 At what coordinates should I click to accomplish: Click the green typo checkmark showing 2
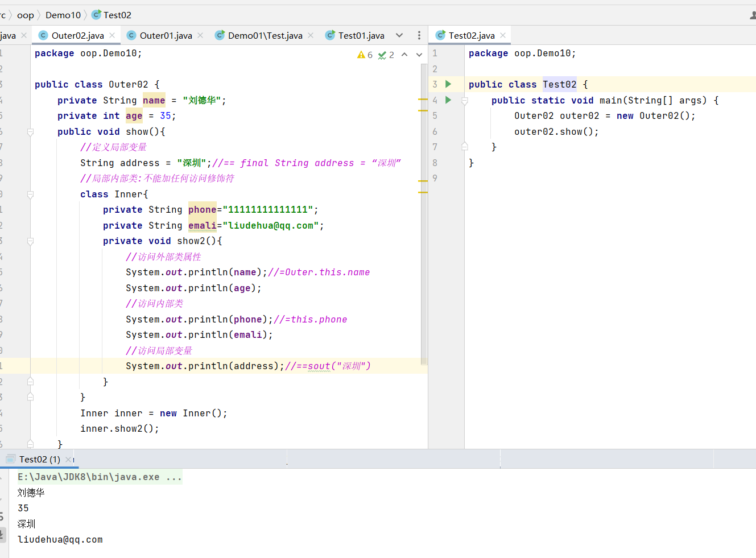pyautogui.click(x=386, y=55)
